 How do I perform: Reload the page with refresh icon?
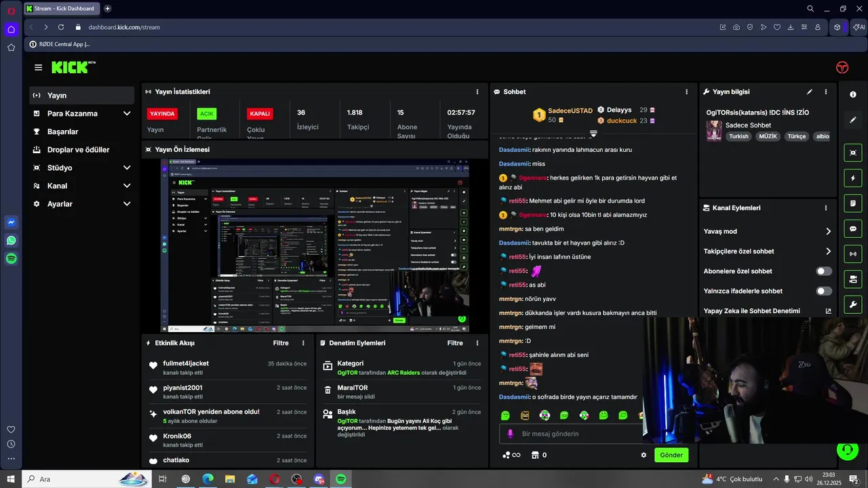coord(61,27)
